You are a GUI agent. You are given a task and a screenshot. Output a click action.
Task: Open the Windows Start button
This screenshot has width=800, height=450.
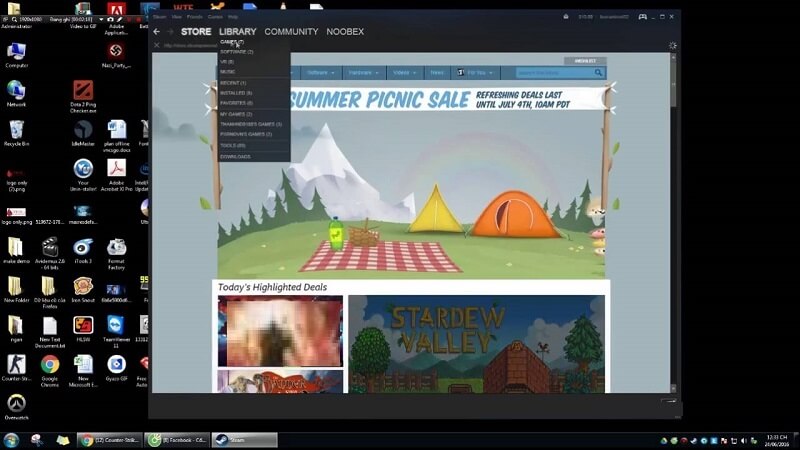click(x=11, y=440)
